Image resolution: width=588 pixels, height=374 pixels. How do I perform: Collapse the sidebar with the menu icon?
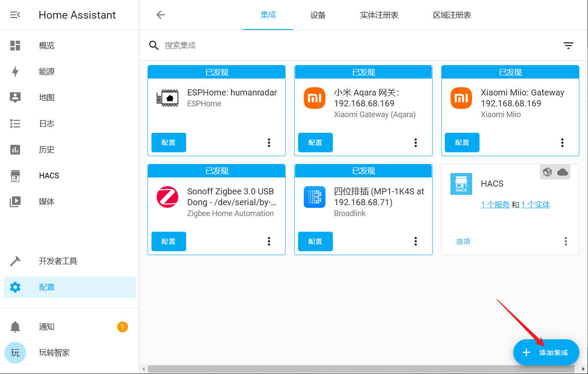coord(15,15)
